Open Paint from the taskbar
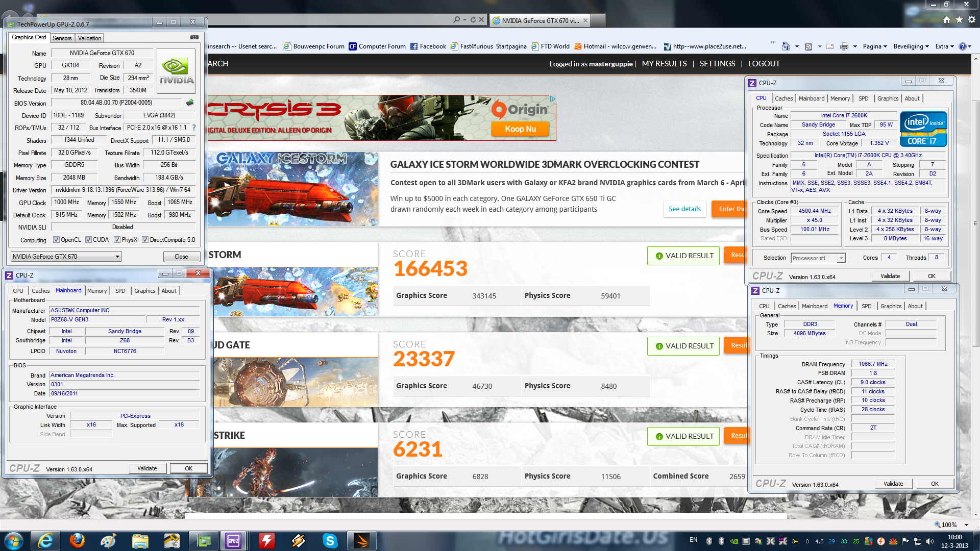Viewport: 980px width, 551px height. 108,541
